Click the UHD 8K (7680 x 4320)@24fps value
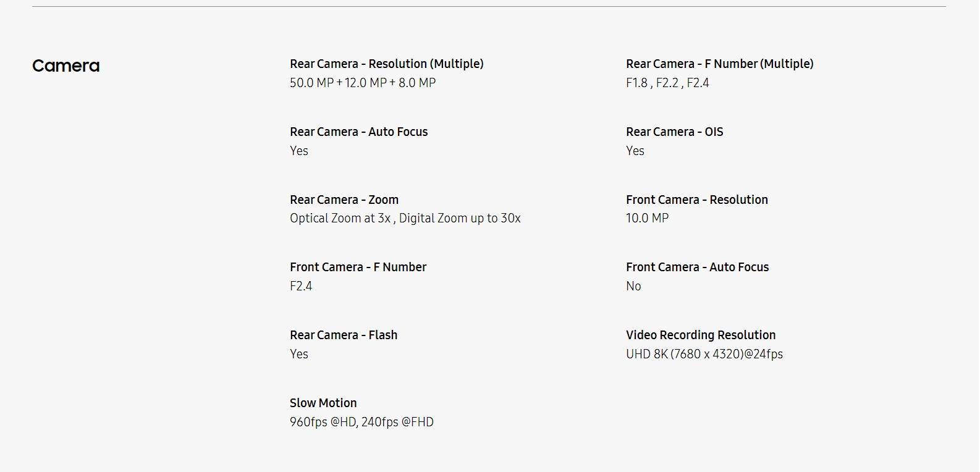This screenshot has height=472, width=980. (x=704, y=354)
